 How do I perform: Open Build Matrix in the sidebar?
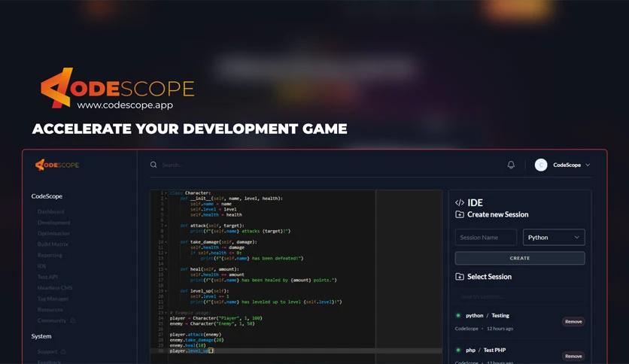click(x=53, y=244)
